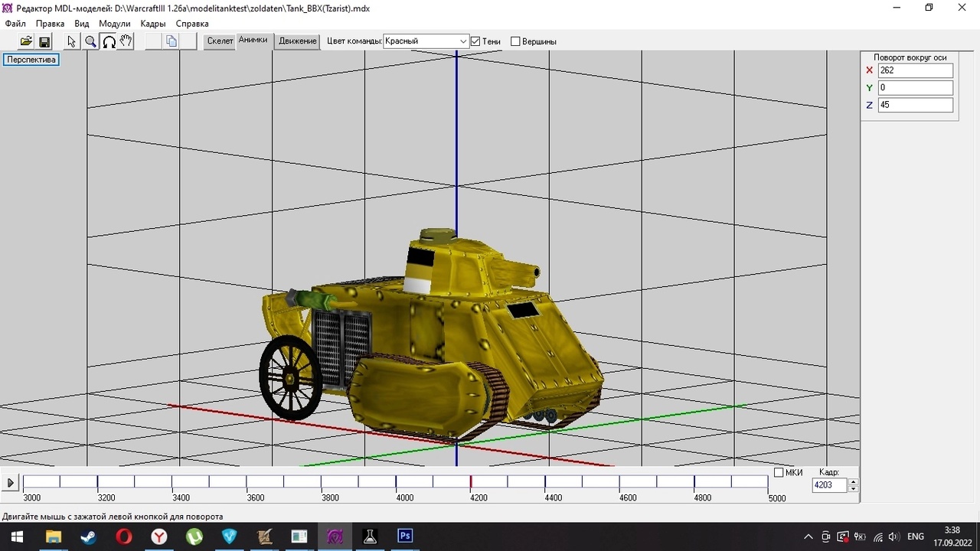Select the magnifier zoom tool

click(x=90, y=41)
